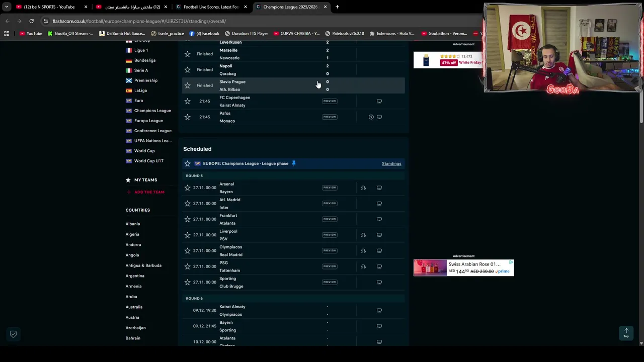Click the info icon for Pafos vs Monaco
Image resolution: width=644 pixels, height=362 pixels.
click(x=371, y=117)
